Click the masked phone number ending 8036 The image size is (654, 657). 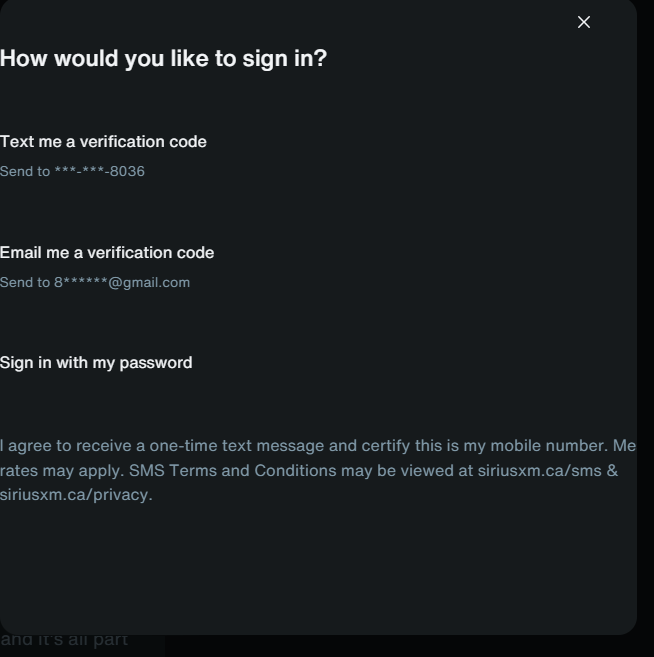tap(100, 172)
